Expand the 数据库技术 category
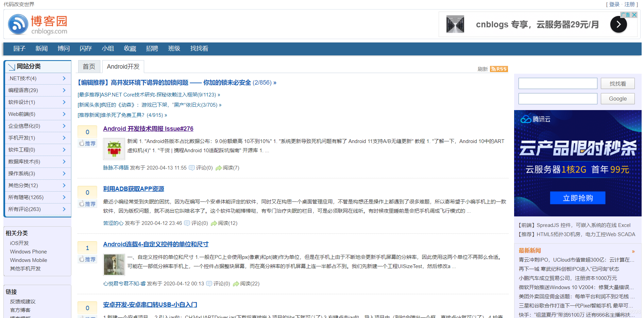The image size is (644, 318). click(64, 162)
